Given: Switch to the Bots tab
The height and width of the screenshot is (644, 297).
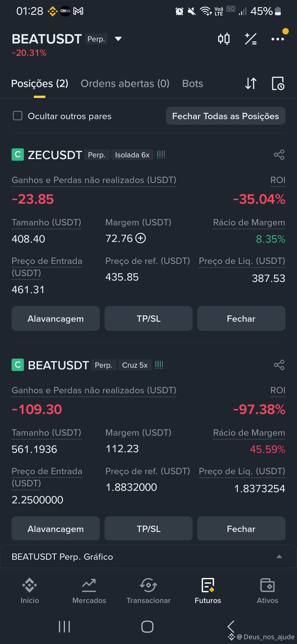Looking at the screenshot, I should tap(193, 83).
